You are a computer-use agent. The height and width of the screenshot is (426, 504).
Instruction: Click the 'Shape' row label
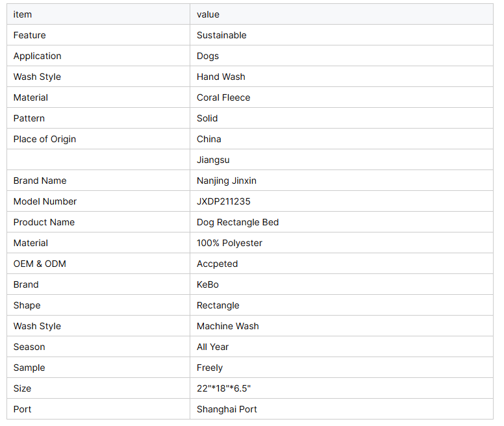(27, 305)
